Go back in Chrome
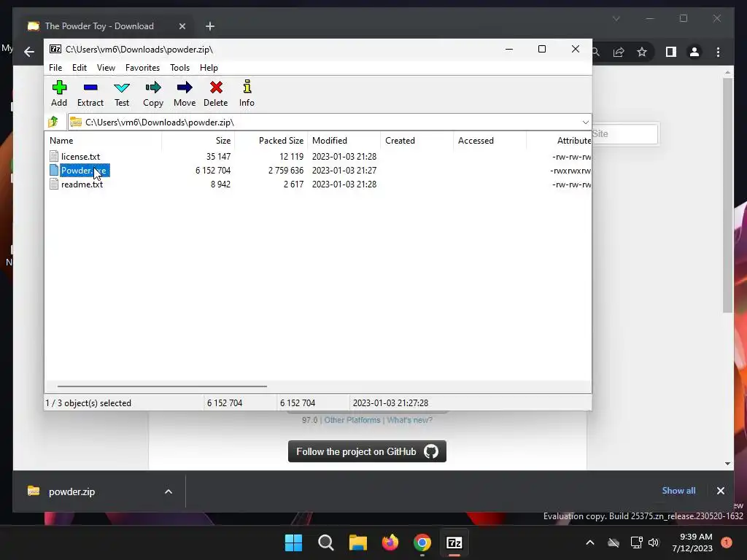Viewport: 747px width, 560px height. click(29, 52)
